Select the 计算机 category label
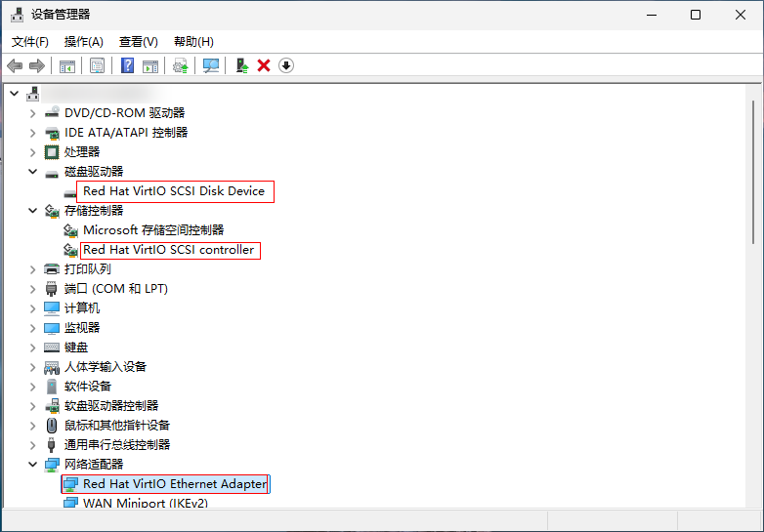Viewport: 764px width, 532px height. pos(82,308)
